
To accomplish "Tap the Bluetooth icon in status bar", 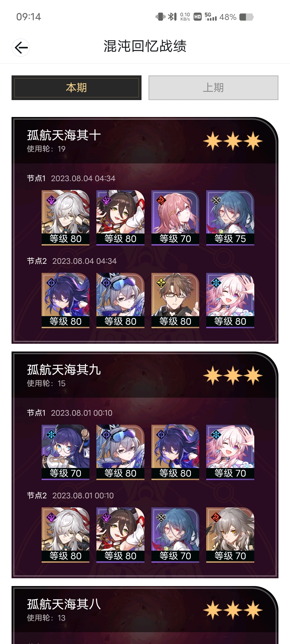I will pyautogui.click(x=172, y=17).
